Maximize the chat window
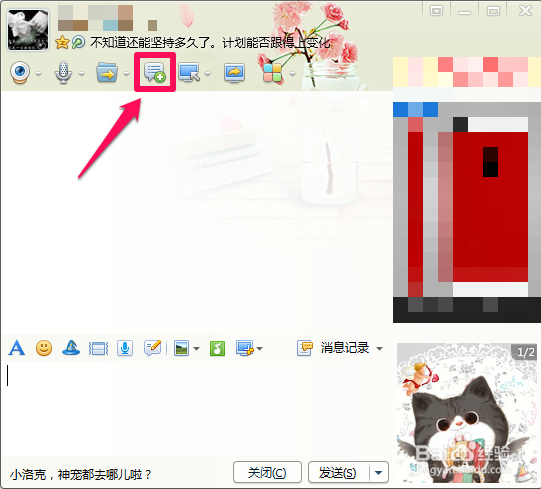This screenshot has width=541, height=489. (493, 11)
